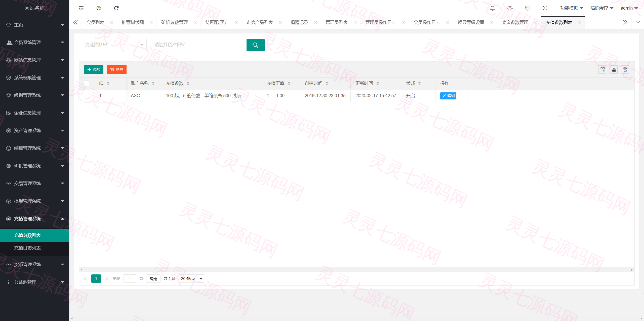The width and height of the screenshot is (644, 321).
Task: Open the theme palette icon
Action: pyautogui.click(x=510, y=8)
